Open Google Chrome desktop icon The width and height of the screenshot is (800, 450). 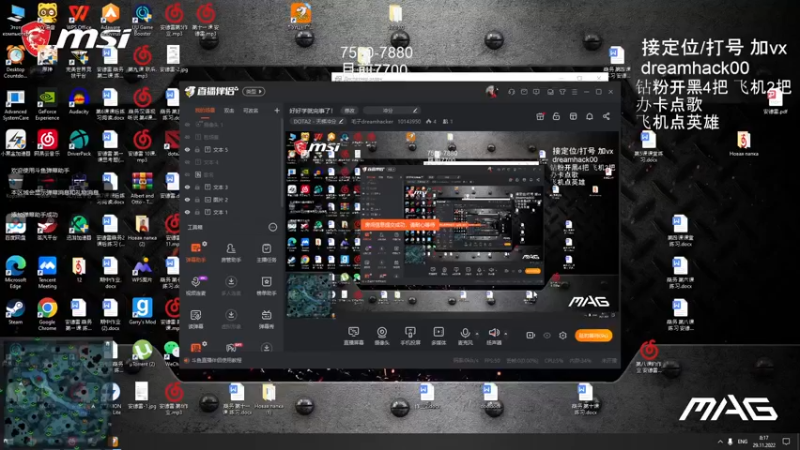[x=47, y=313]
